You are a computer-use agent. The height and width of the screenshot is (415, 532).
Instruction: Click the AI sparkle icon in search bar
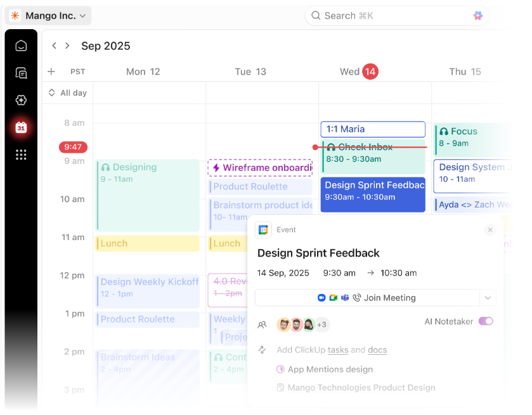477,16
